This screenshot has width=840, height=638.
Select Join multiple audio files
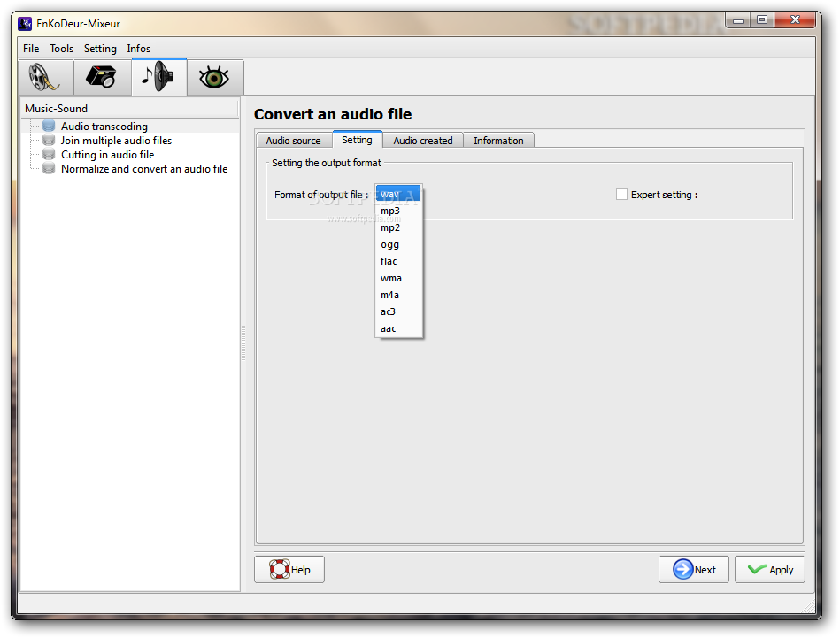pos(116,141)
